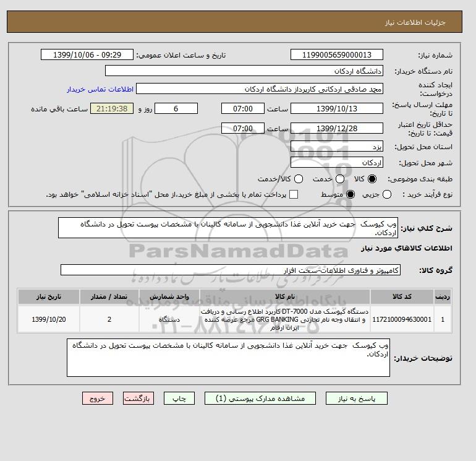Click the delivery city field اردکان

[337, 162]
